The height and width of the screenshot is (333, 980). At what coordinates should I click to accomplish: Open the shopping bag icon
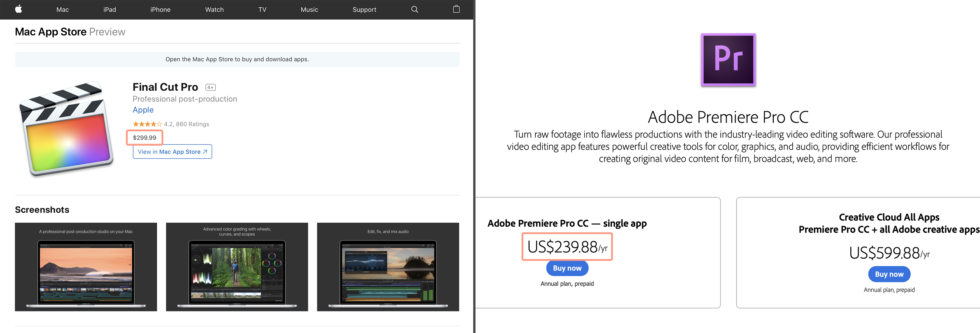(x=456, y=9)
